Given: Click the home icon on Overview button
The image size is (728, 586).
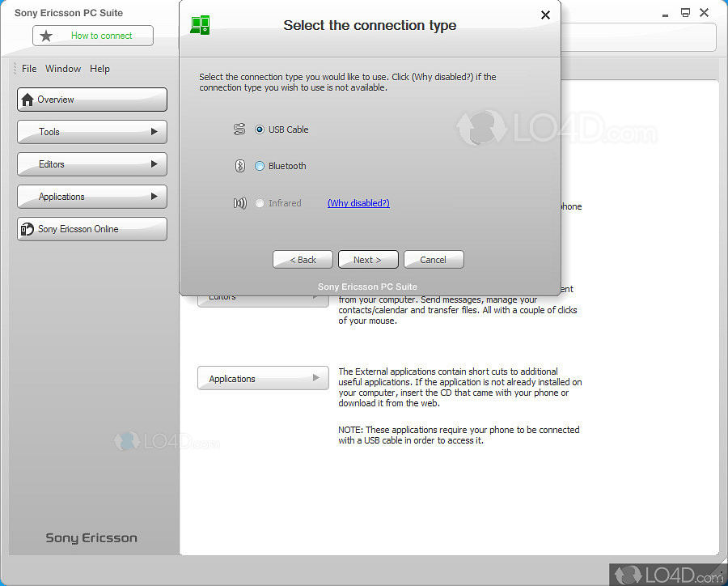Looking at the screenshot, I should pyautogui.click(x=28, y=100).
